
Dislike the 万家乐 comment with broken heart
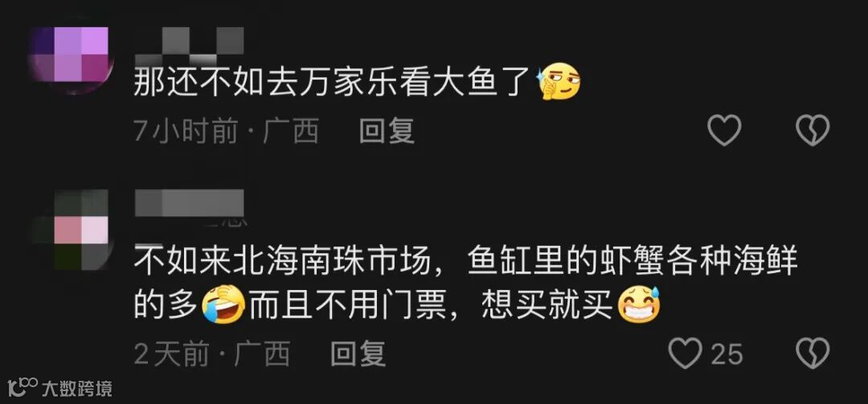click(x=813, y=131)
